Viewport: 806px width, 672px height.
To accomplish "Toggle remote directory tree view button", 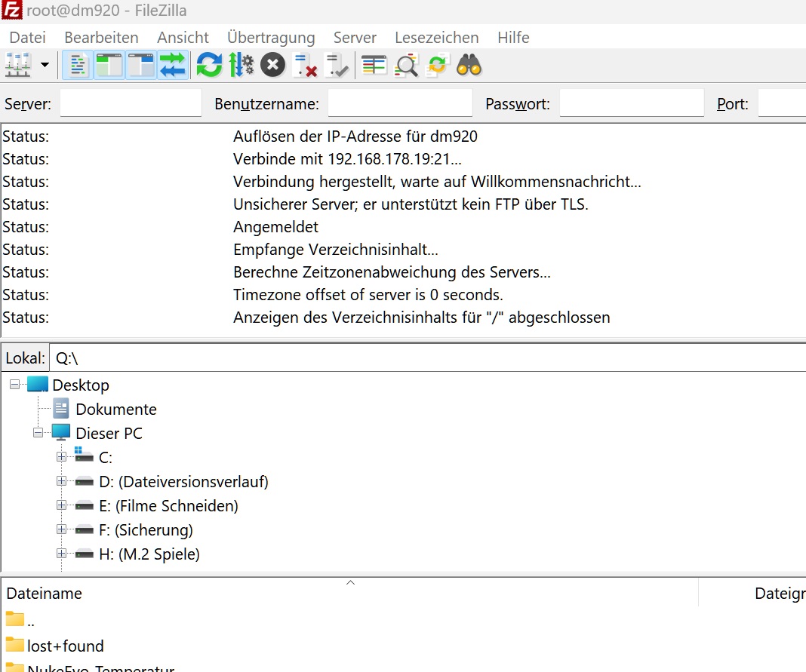I will [141, 66].
